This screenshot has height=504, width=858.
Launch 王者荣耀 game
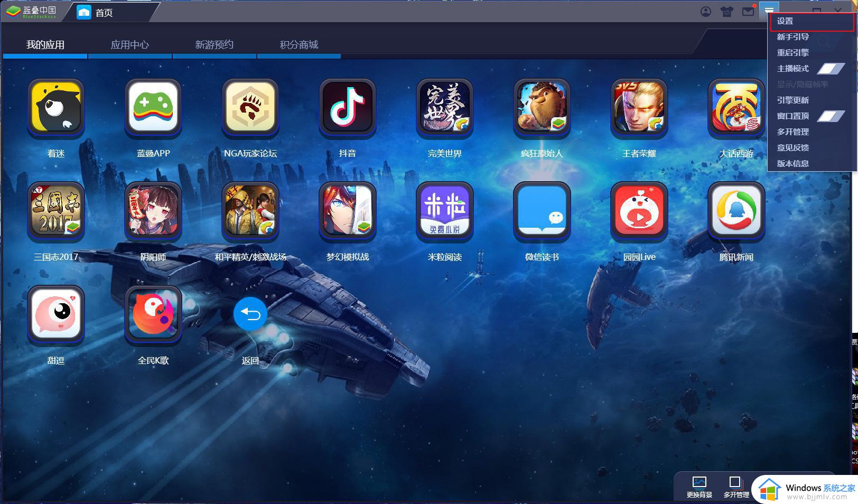[639, 107]
